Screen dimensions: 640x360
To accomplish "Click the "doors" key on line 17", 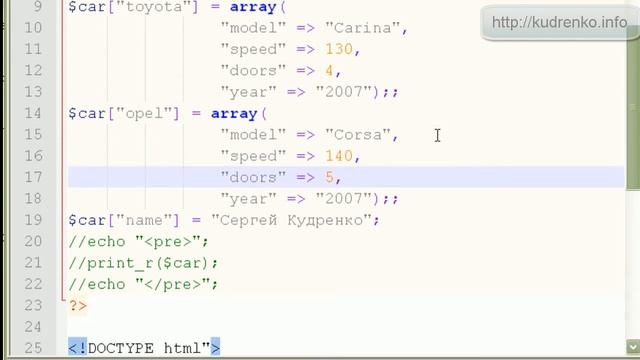I will 253,177.
